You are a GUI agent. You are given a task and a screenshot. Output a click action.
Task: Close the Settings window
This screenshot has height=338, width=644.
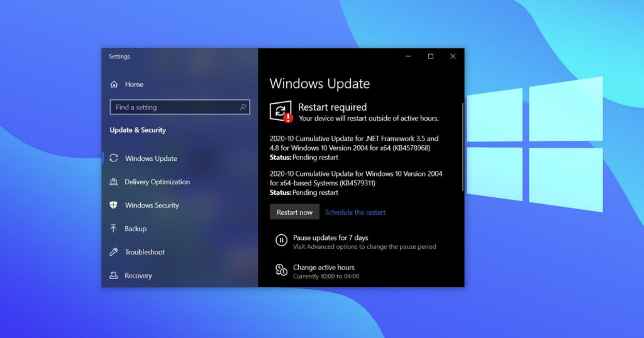(453, 56)
